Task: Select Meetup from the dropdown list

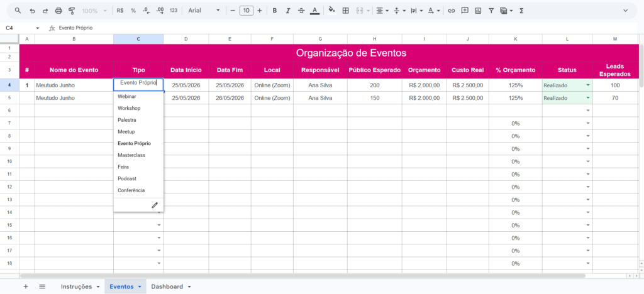Action: click(138, 132)
